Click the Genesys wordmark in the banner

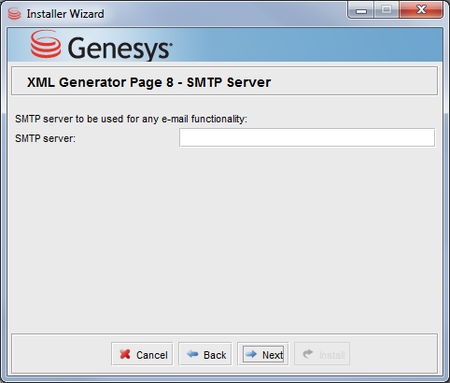click(x=120, y=49)
